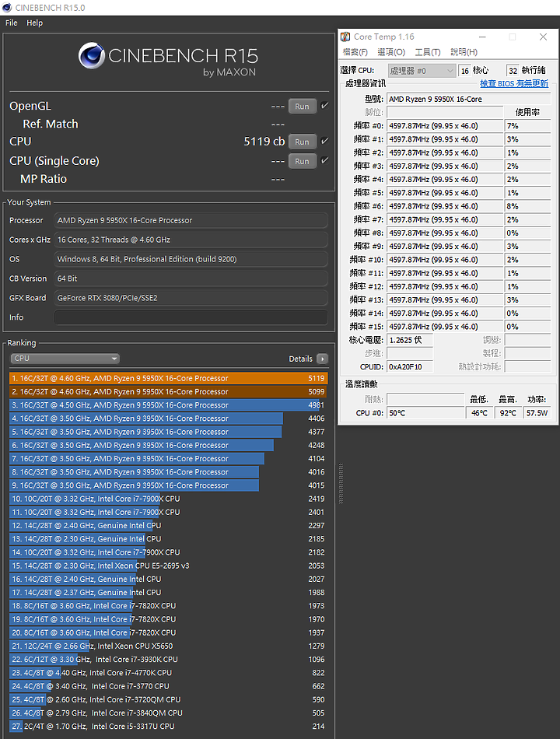Open the Details arrow button in Ranking

tap(323, 359)
